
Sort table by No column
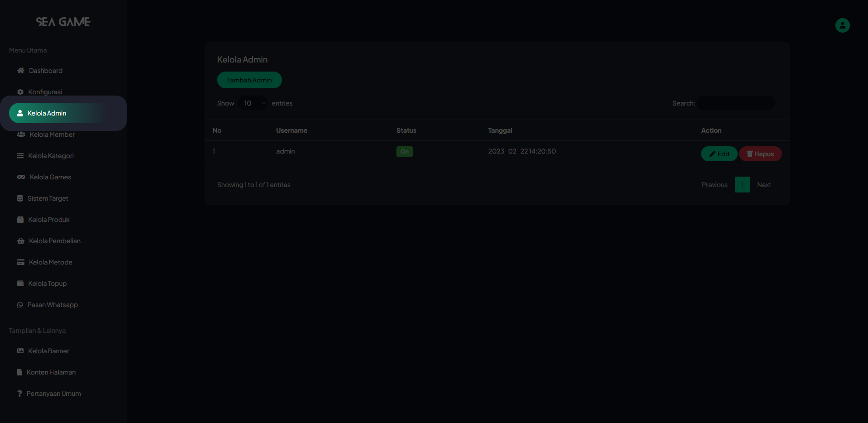[217, 130]
